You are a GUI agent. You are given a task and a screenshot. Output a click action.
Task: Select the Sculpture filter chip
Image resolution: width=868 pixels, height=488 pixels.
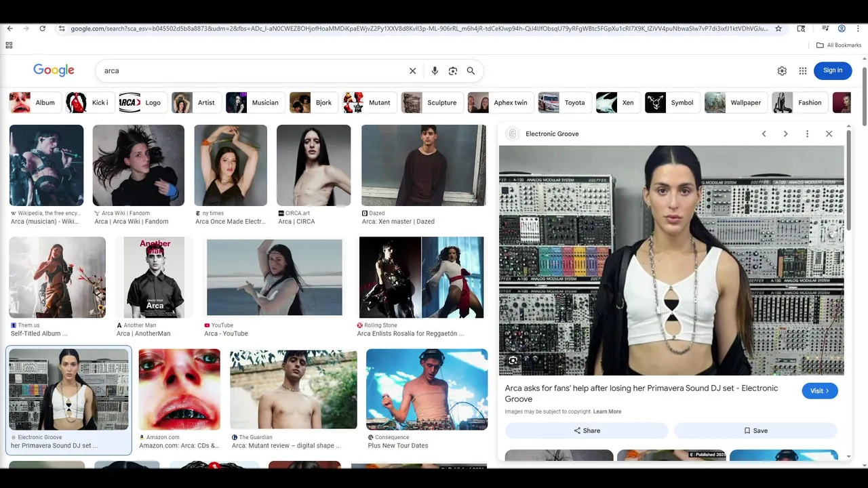(432, 102)
